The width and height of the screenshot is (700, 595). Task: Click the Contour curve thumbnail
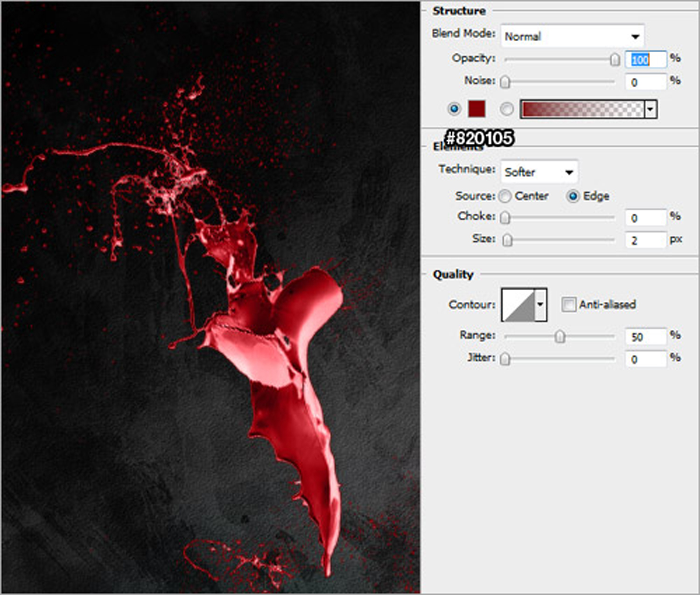[518, 305]
